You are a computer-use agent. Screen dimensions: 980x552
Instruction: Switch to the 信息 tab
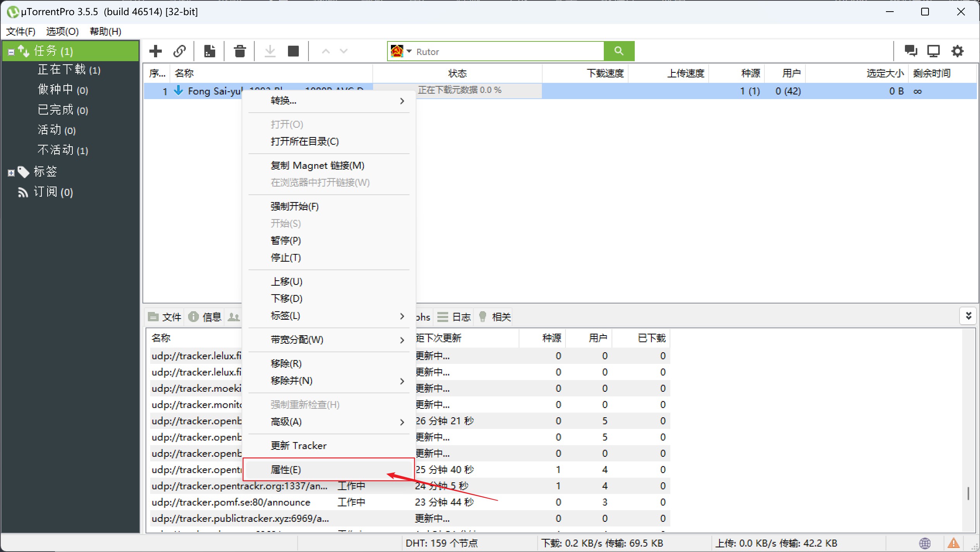[x=205, y=317]
